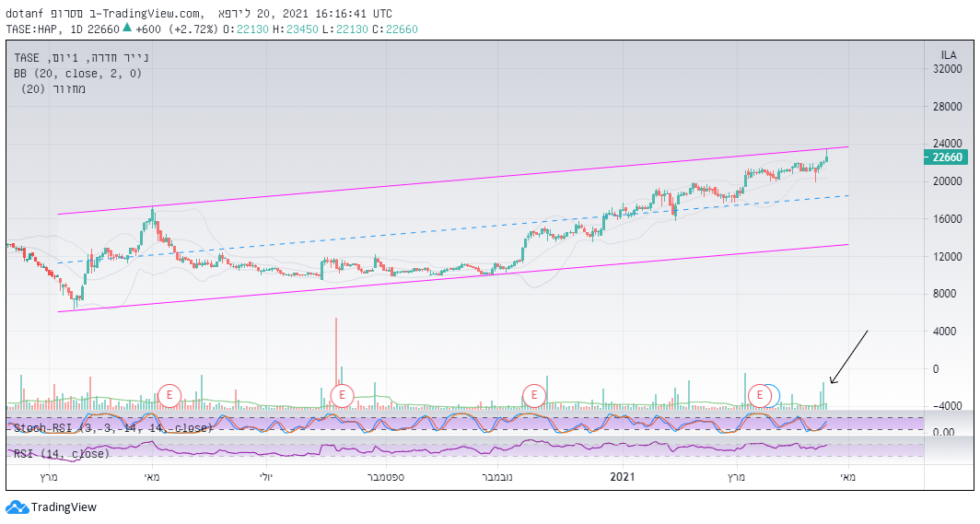Click the O:22130 open value
This screenshot has width=980, height=524.
[246, 29]
